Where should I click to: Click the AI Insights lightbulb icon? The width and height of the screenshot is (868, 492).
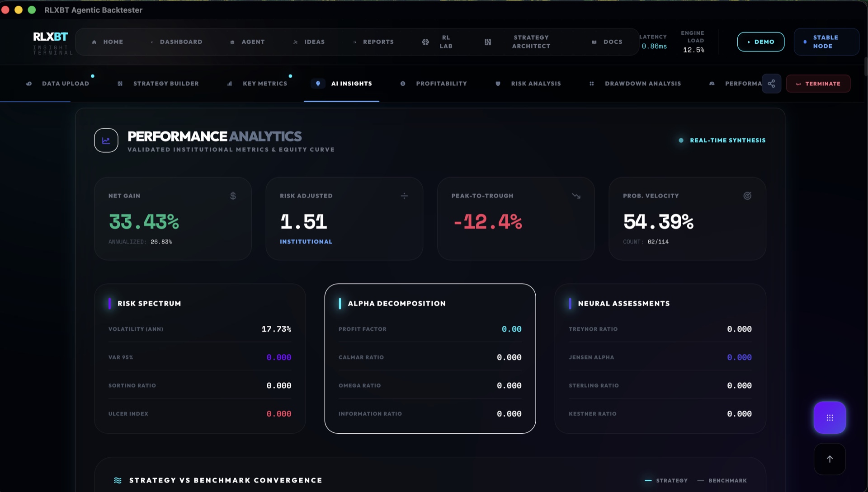pyautogui.click(x=318, y=84)
